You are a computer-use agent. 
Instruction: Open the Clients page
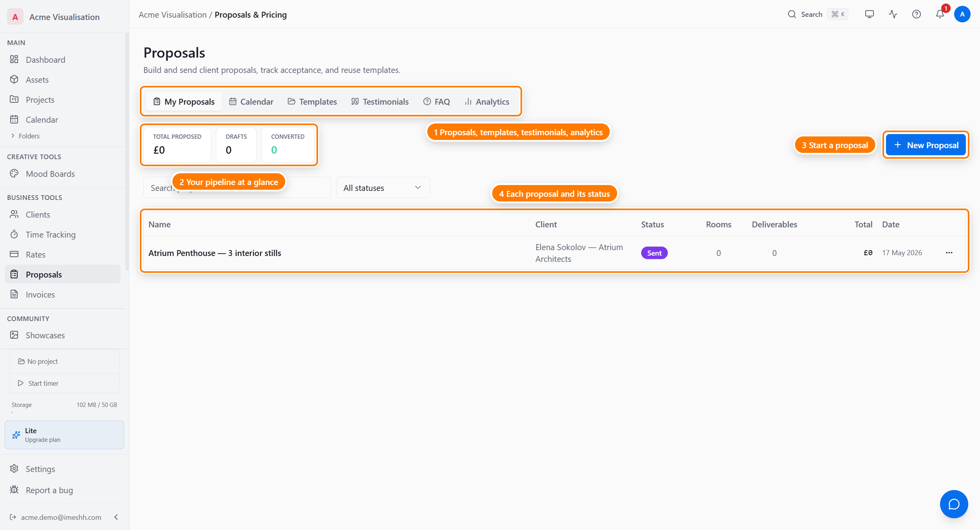pyautogui.click(x=63, y=214)
